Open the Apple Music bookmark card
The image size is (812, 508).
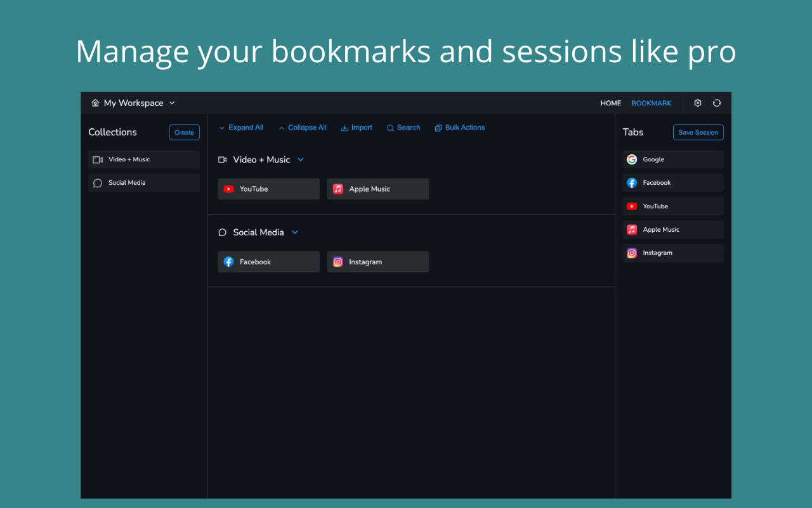(x=378, y=189)
